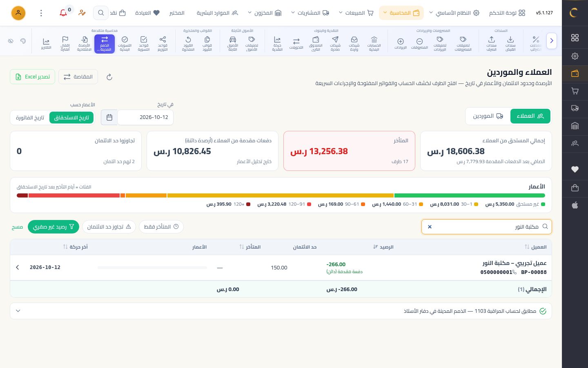Viewport: 588px width, 368px height.
Task: Expand النظام الأساسي core system menu
Action: tap(454, 13)
